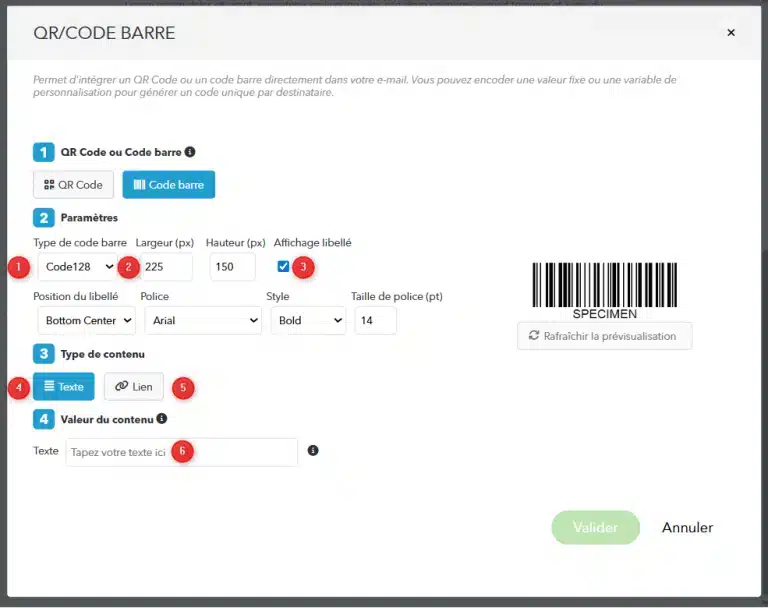
Task: Click the Tapez votre texte ici field
Action: click(182, 452)
